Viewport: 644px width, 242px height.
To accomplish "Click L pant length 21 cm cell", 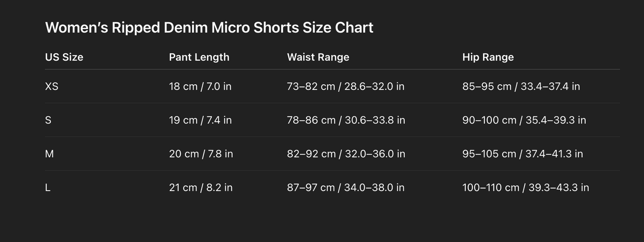I will coord(201,188).
